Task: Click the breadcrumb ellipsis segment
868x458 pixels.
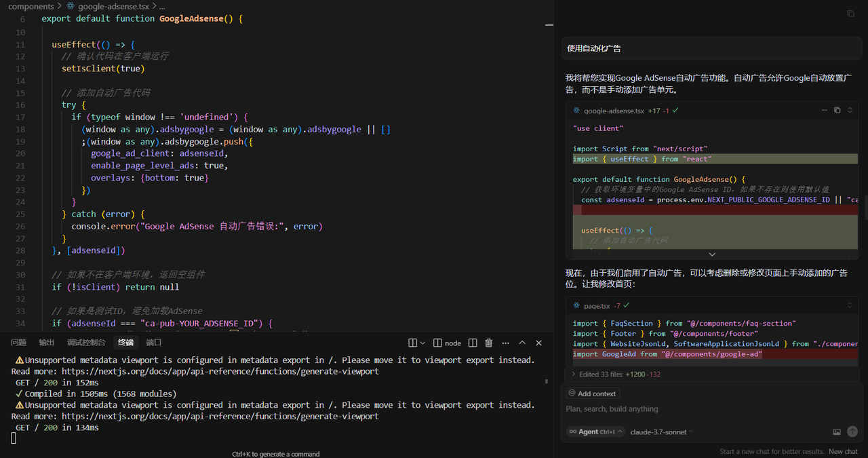Action: 161,6
